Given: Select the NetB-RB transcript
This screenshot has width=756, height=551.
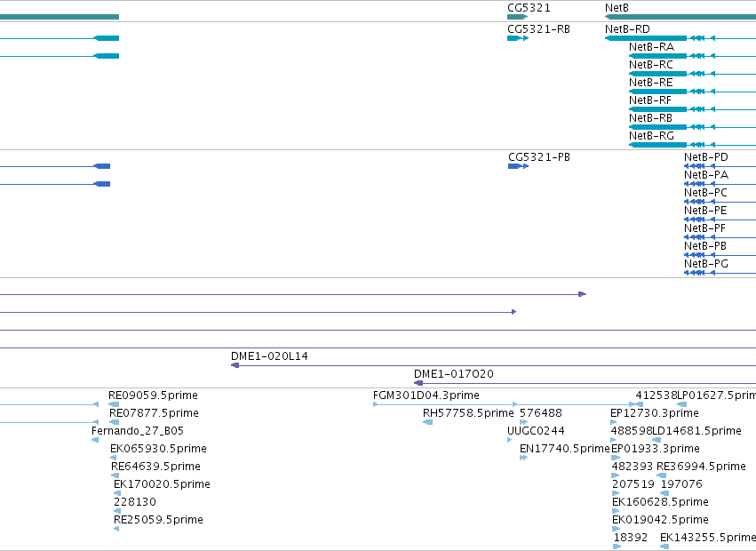Looking at the screenshot, I should 651,118.
